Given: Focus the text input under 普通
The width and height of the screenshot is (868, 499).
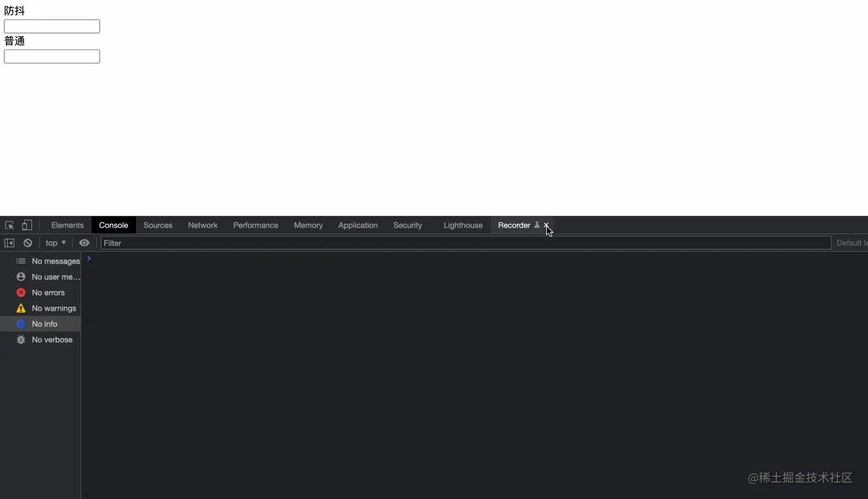Looking at the screenshot, I should (x=52, y=56).
